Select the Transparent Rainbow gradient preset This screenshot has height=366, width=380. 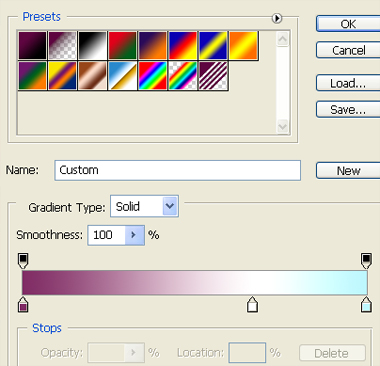(183, 76)
